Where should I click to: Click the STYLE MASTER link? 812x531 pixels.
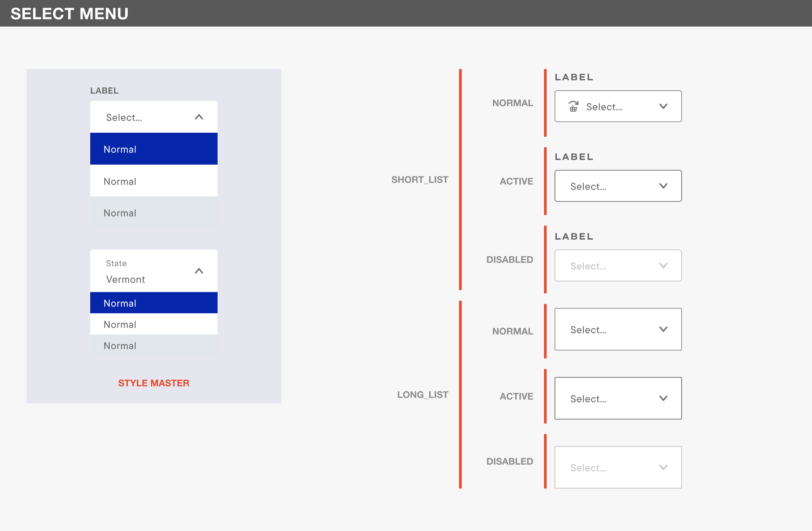(154, 383)
